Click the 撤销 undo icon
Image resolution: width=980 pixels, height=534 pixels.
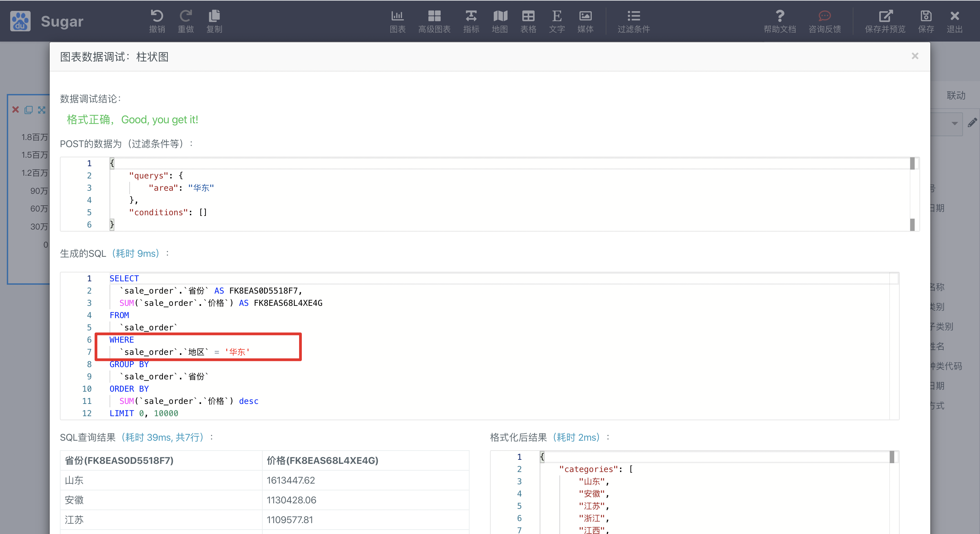coord(157,16)
